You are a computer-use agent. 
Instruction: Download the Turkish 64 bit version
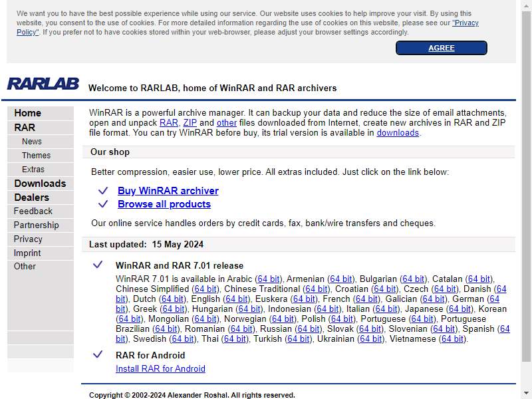(x=299, y=338)
